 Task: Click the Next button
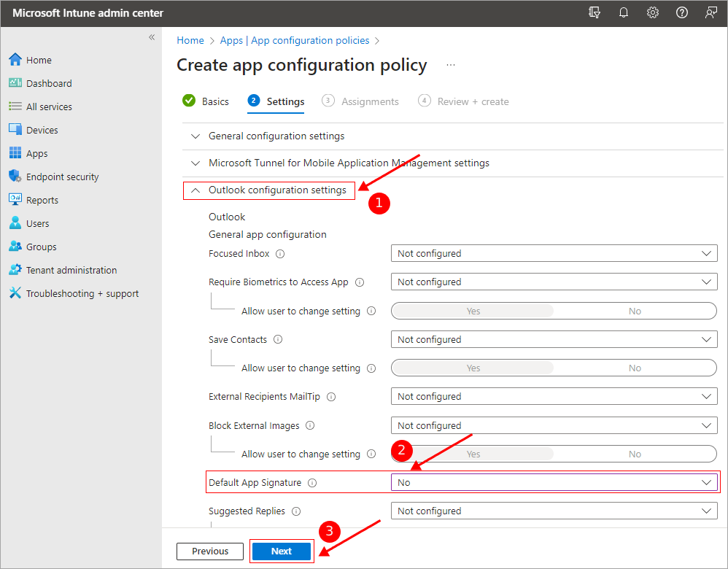point(282,551)
